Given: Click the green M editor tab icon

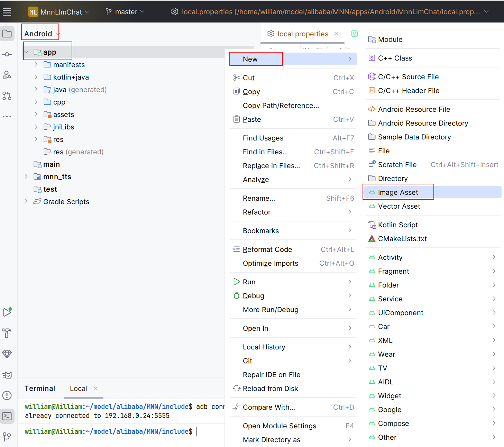Looking at the screenshot, I should click(355, 34).
